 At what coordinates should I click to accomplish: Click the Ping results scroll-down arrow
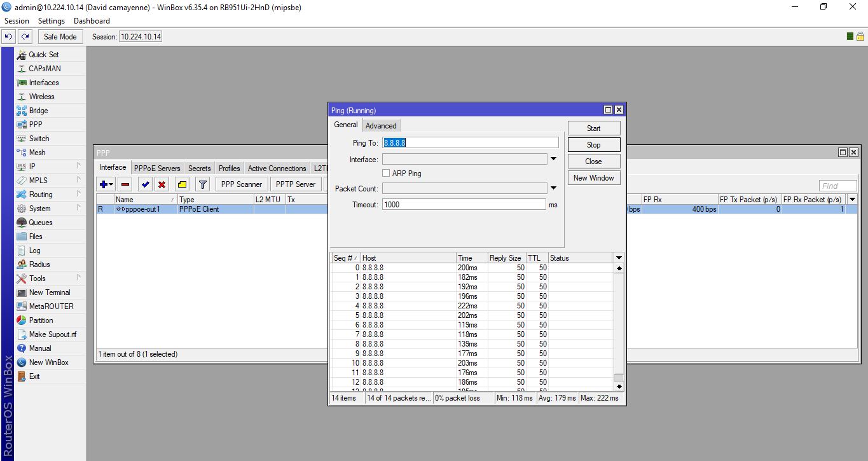tap(619, 386)
